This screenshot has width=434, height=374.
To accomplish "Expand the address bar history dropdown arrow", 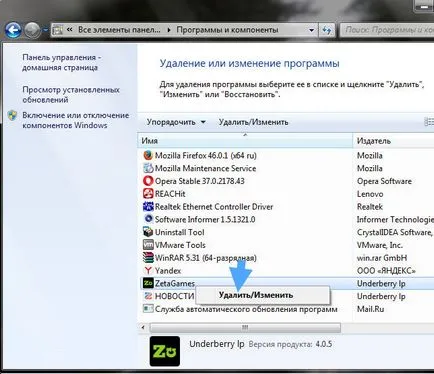I will coord(311,30).
